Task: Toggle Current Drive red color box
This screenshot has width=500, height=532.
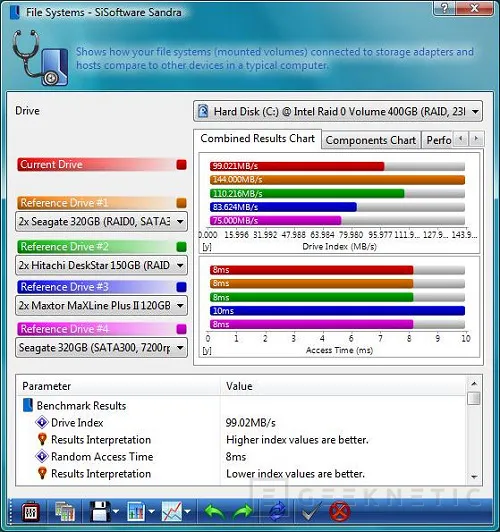Action: [181, 165]
